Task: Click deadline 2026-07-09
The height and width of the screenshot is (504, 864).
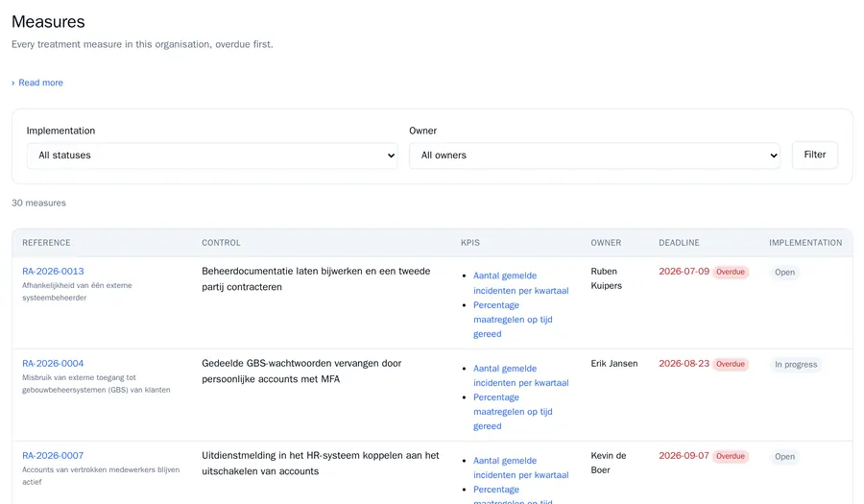Action: click(684, 272)
